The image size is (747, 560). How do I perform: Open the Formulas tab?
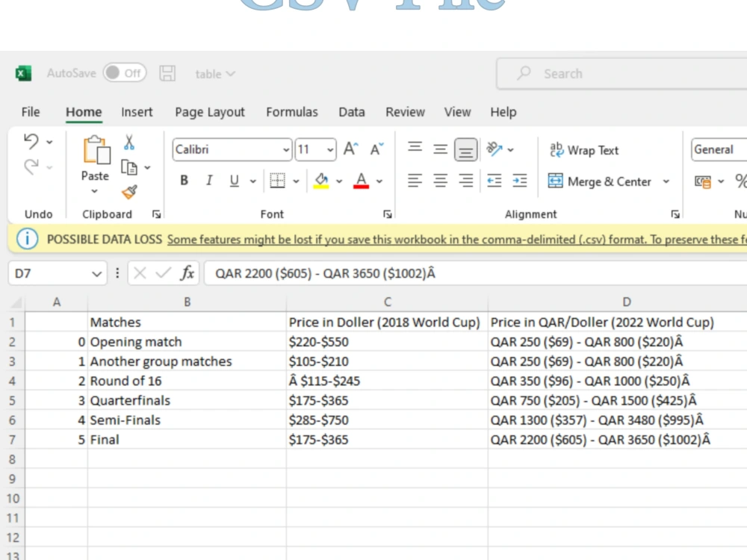(x=291, y=112)
